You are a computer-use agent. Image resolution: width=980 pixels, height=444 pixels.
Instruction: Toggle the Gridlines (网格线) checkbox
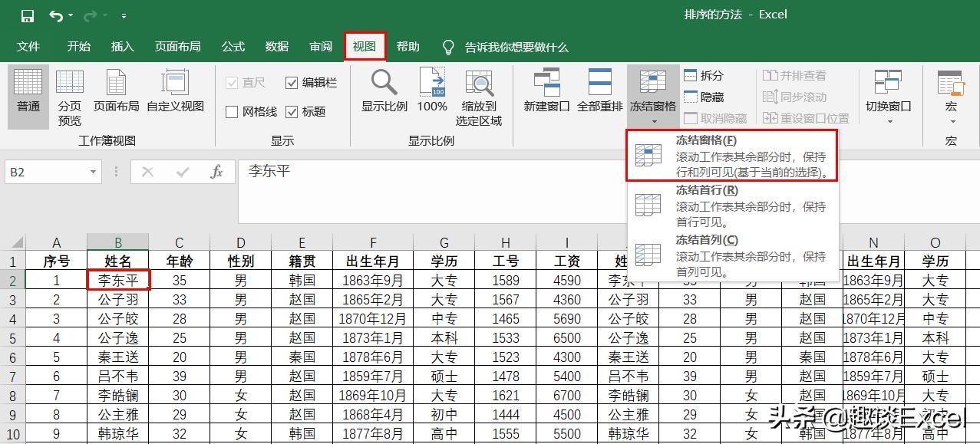point(233,111)
